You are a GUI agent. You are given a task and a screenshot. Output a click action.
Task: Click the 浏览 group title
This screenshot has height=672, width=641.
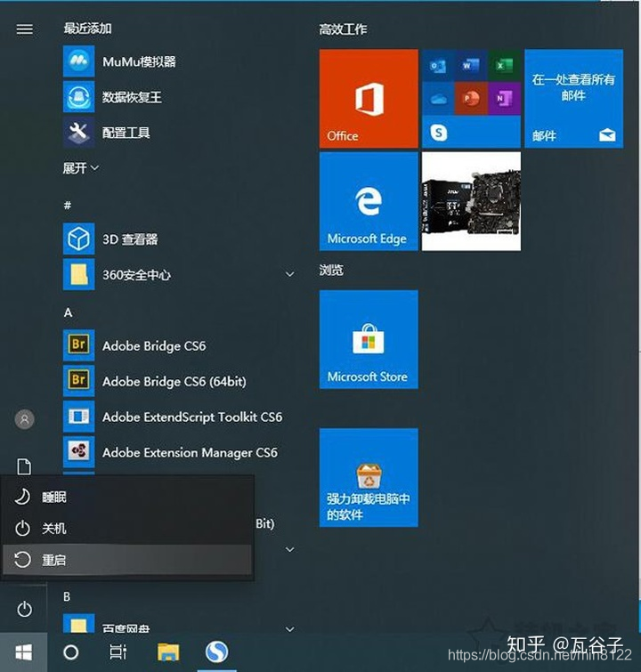coord(331,270)
